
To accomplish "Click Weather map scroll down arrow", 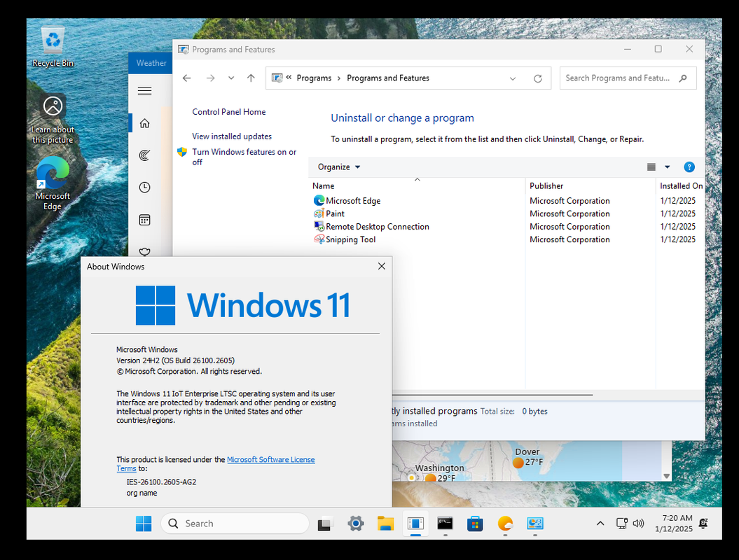I will coord(666,476).
